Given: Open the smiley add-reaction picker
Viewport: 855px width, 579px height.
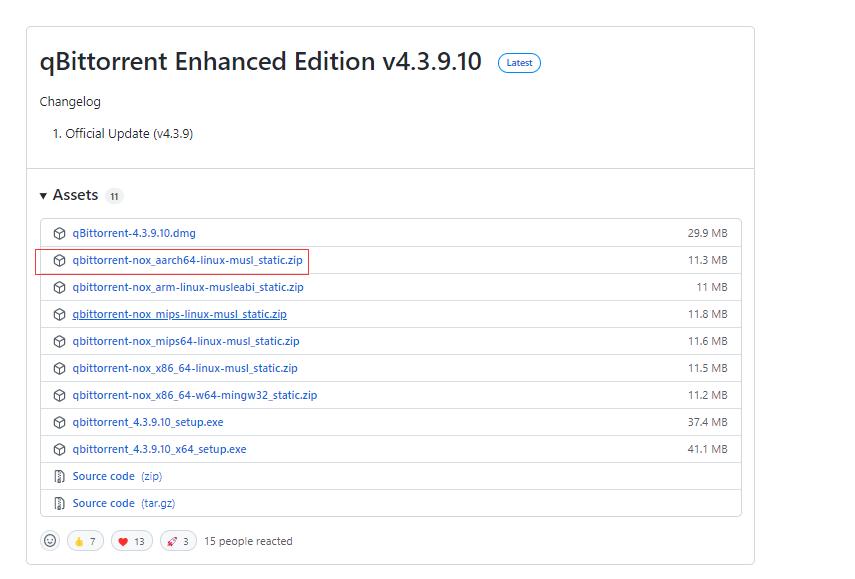Looking at the screenshot, I should coord(50,541).
